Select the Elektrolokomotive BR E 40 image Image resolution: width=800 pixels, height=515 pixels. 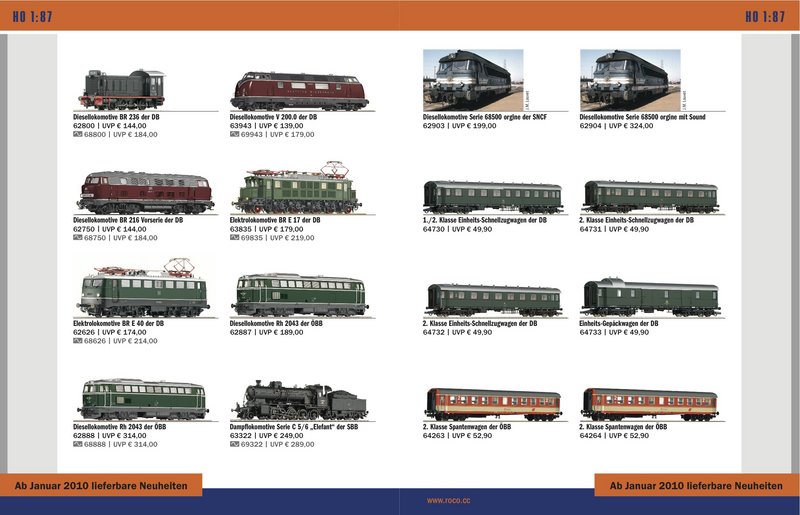click(x=143, y=288)
